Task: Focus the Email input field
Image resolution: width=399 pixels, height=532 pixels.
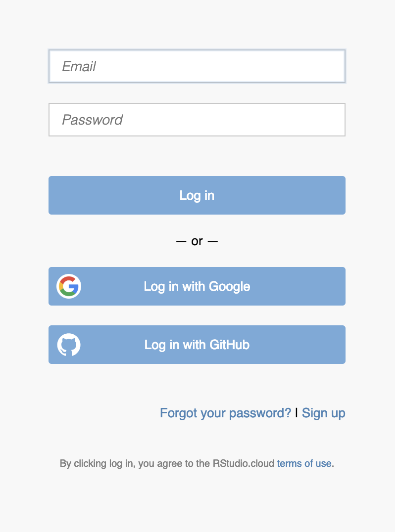Action: (x=197, y=66)
